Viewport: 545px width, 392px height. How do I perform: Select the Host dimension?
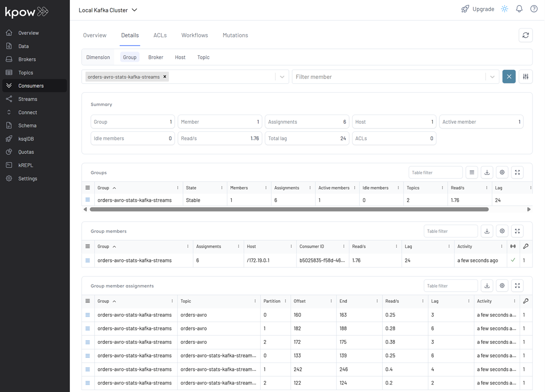coord(180,57)
